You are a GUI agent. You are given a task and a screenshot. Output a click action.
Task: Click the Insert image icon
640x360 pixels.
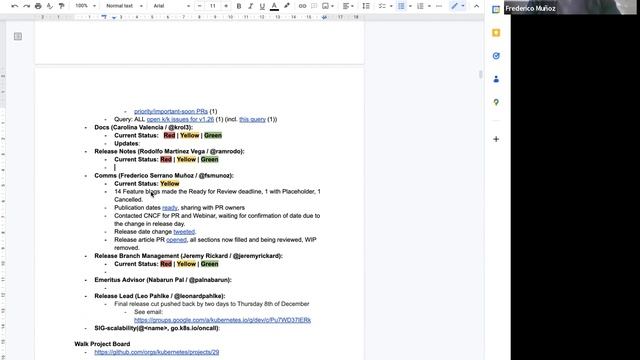(325, 6)
